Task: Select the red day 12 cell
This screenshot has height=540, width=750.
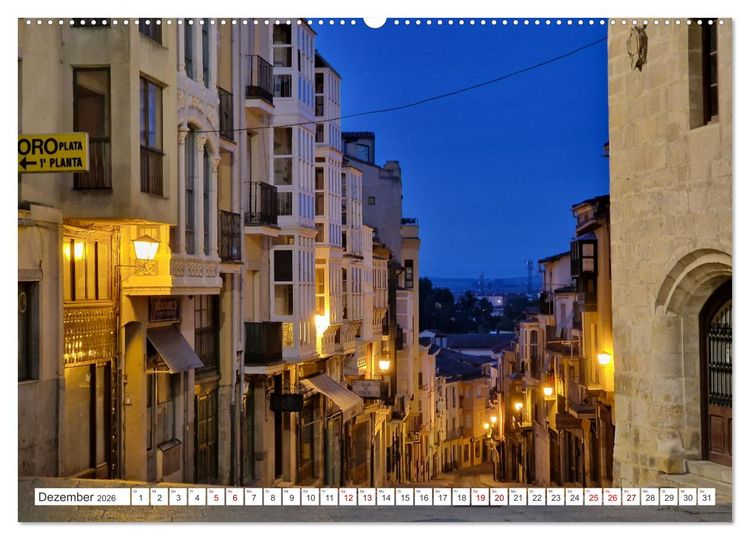Action: point(348,497)
